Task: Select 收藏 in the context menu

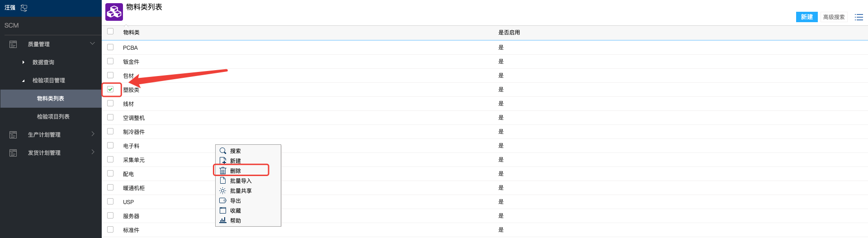Action: pos(235,211)
